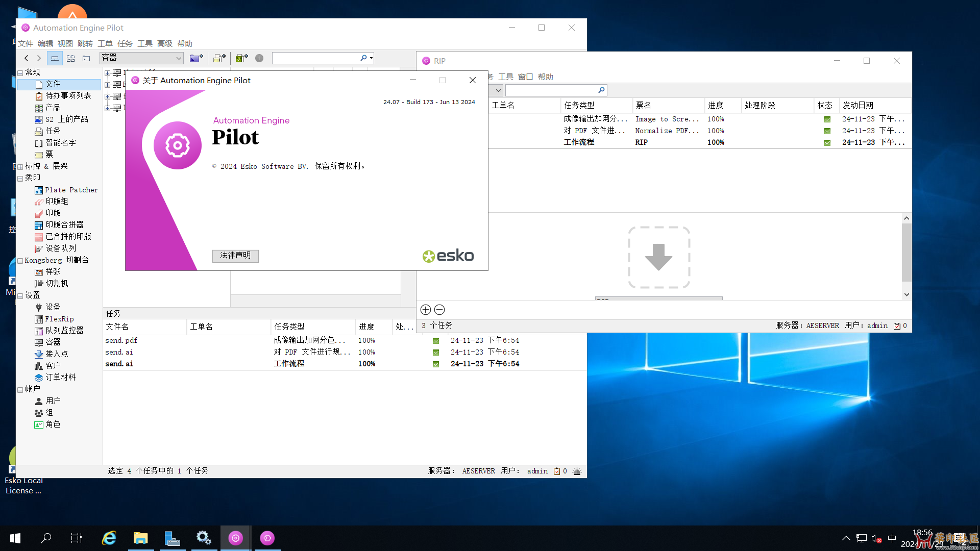980x551 pixels.
Task: Click the back navigation arrow in Pilot toolbar
Action: point(27,59)
